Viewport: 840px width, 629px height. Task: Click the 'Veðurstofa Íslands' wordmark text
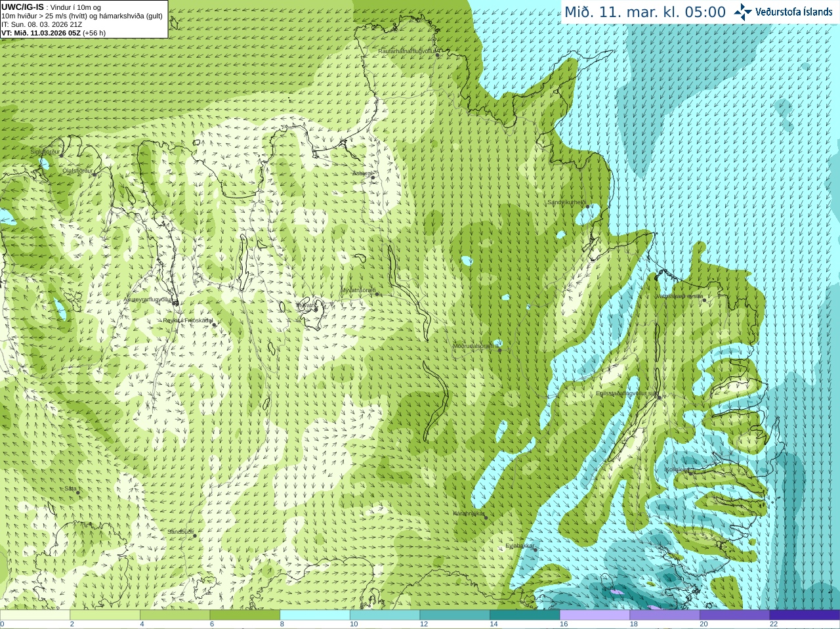coord(793,12)
